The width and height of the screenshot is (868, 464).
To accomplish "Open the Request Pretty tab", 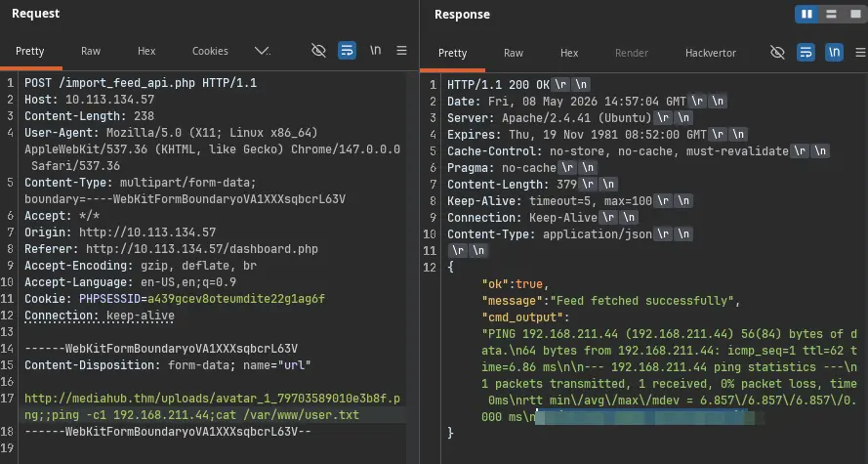I will coord(30,51).
